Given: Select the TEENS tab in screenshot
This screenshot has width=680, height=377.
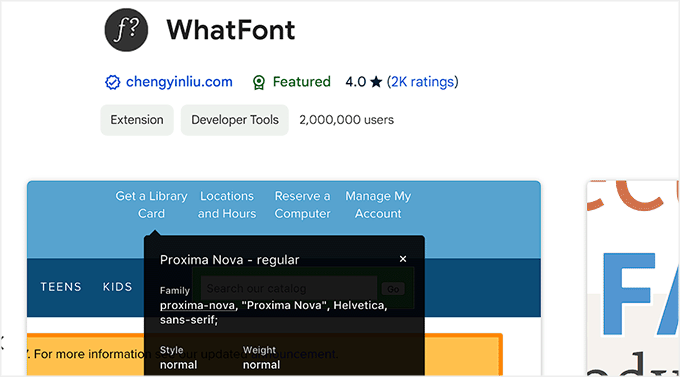Looking at the screenshot, I should pyautogui.click(x=61, y=287).
